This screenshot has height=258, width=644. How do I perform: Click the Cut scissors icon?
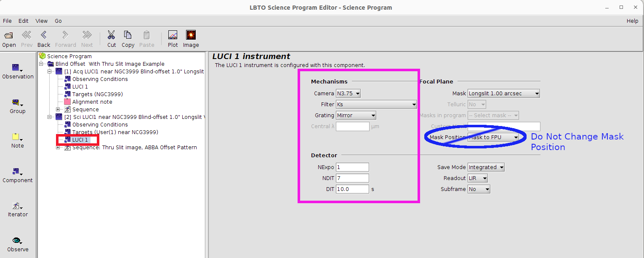click(x=112, y=35)
